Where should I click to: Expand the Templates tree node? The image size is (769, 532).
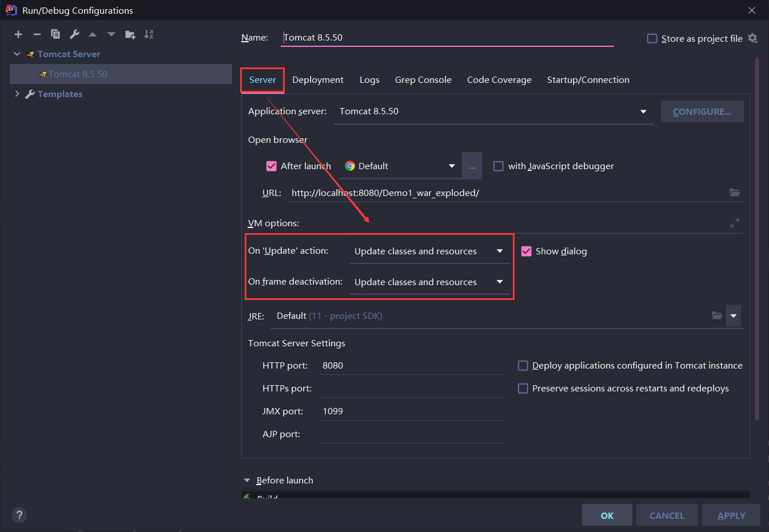pyautogui.click(x=17, y=94)
